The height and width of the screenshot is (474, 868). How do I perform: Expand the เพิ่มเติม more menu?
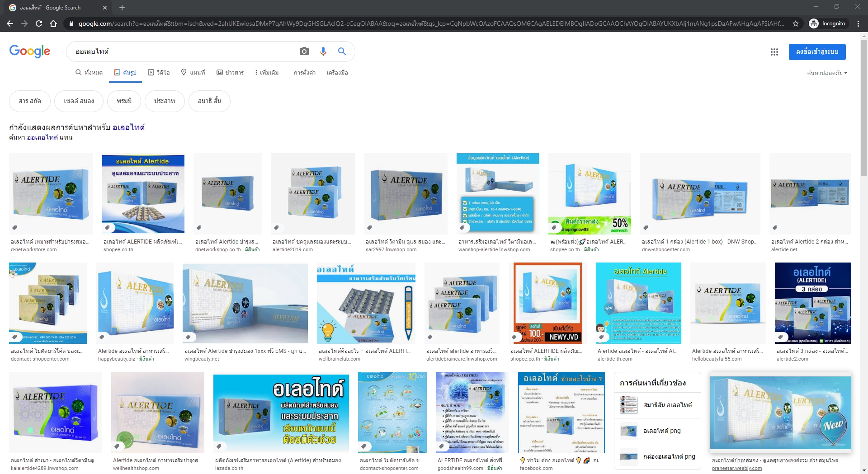click(267, 73)
